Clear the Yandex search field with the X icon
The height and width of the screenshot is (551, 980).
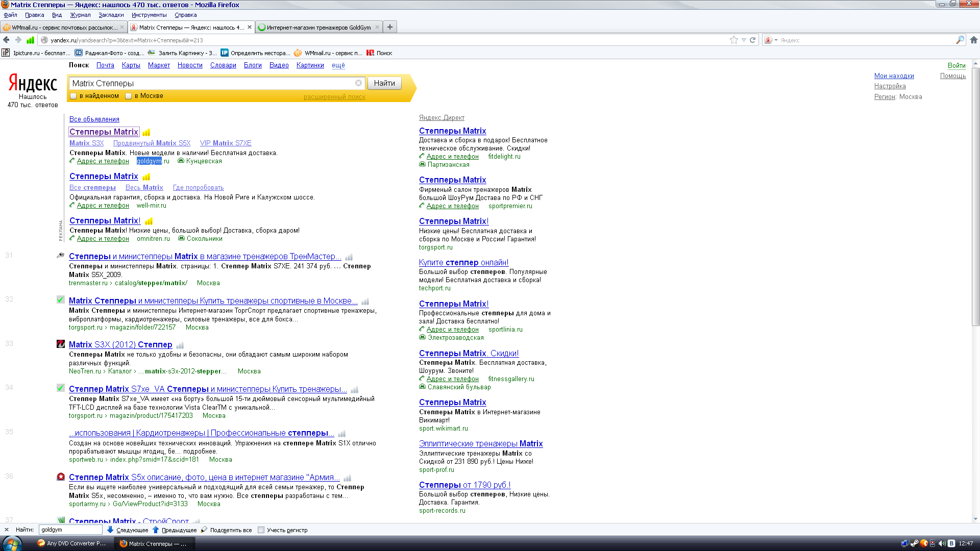point(359,83)
